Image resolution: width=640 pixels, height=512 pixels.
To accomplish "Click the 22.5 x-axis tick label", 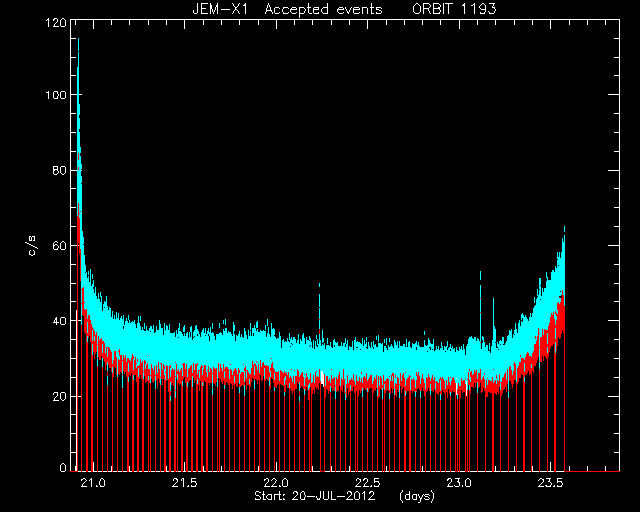I will pyautogui.click(x=368, y=483).
